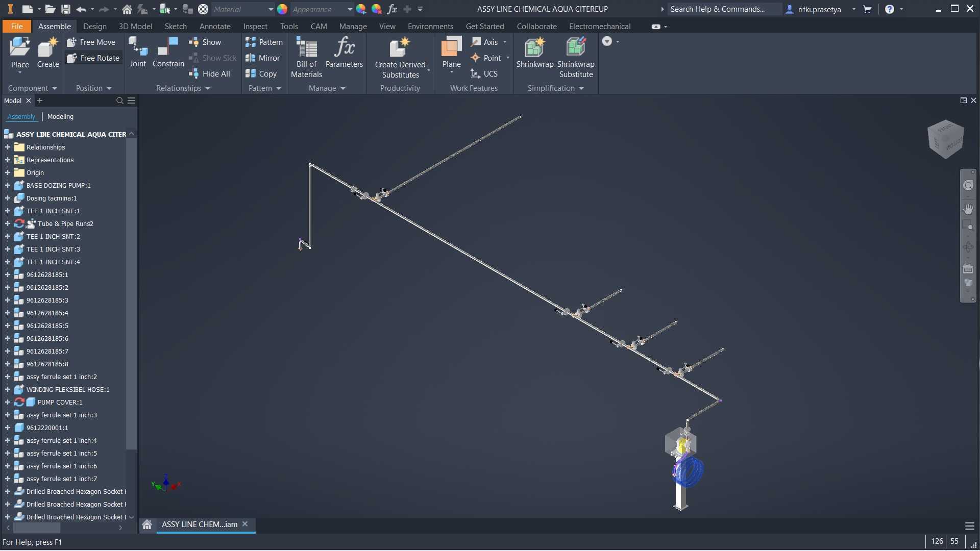This screenshot has height=551, width=980.
Task: Open Bill of Materials
Action: pos(306,57)
